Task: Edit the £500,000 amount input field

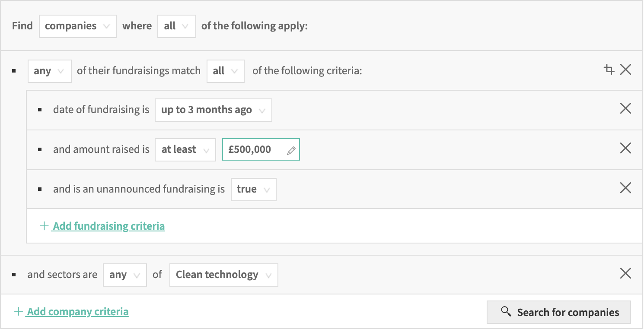Action: pos(255,150)
